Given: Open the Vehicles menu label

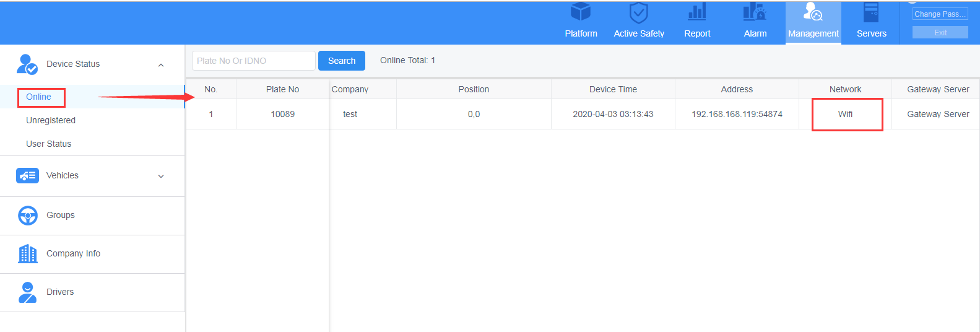Looking at the screenshot, I should click(63, 175).
